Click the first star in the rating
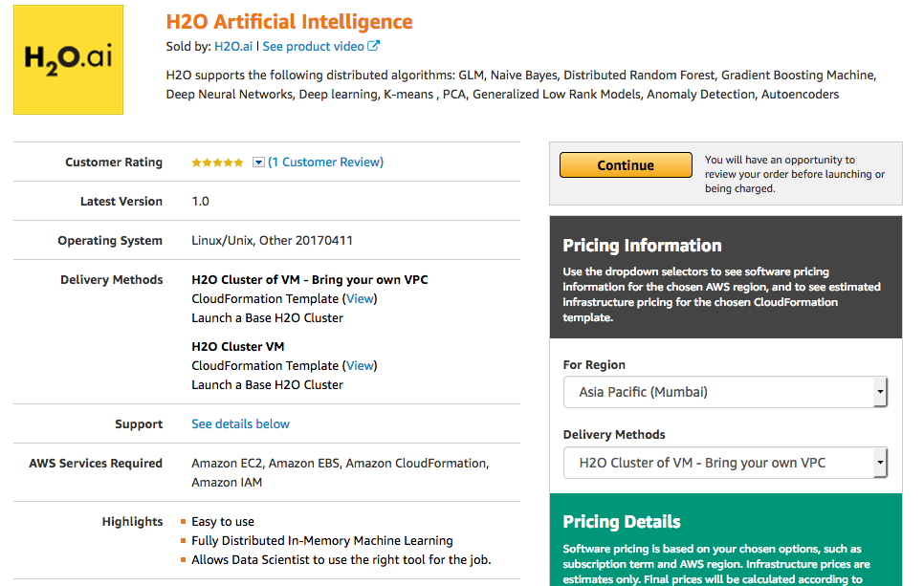Image resolution: width=924 pixels, height=586 pixels. point(196,162)
